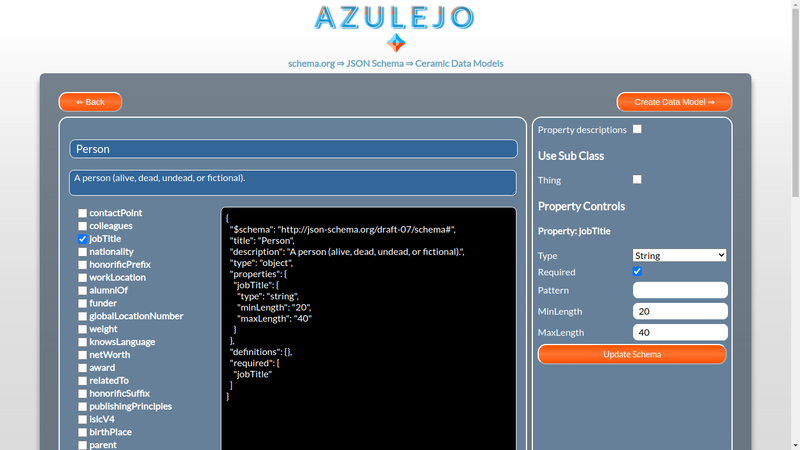Click the "Property: jobTitle" label
Viewport: 800px width, 450px height.
point(574,231)
